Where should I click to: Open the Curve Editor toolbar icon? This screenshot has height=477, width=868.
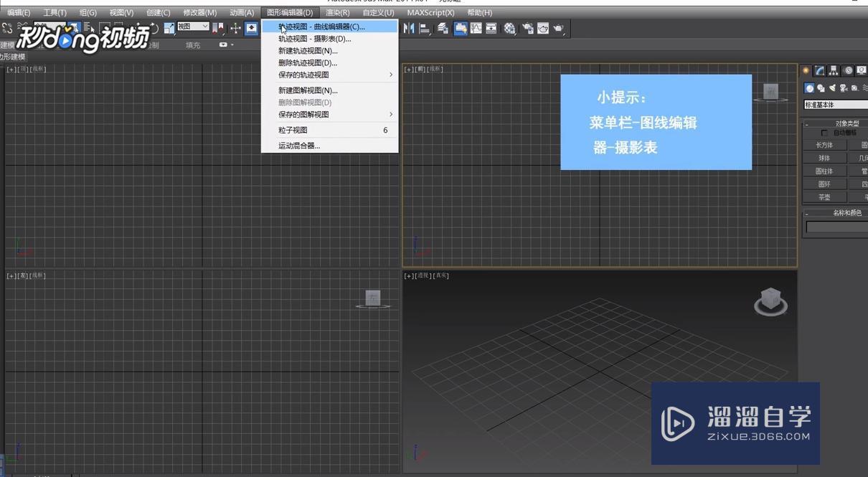tap(476, 28)
